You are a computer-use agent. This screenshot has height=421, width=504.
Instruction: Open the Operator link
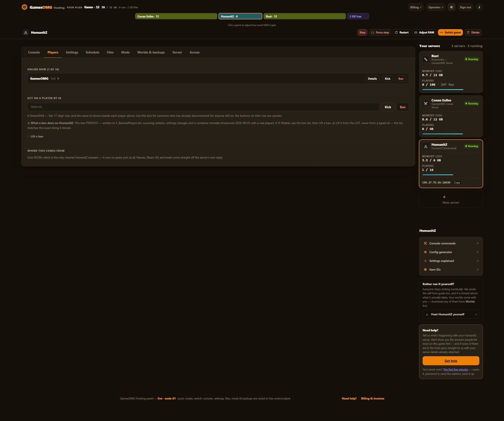[x=436, y=7]
